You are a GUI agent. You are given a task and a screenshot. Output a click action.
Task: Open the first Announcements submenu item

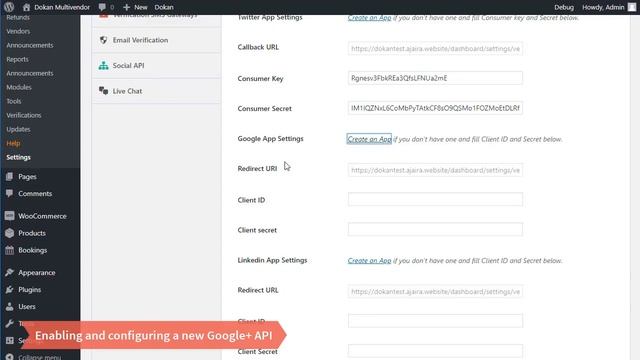(x=29, y=45)
